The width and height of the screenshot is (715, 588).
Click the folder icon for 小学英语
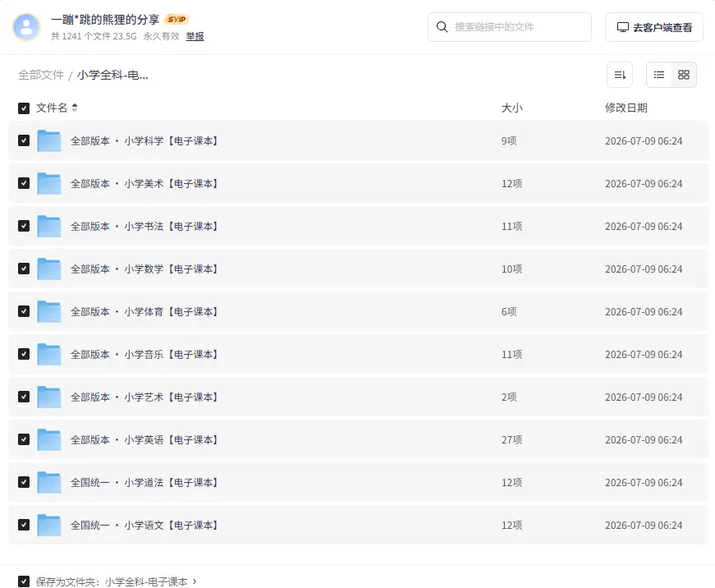pos(48,439)
